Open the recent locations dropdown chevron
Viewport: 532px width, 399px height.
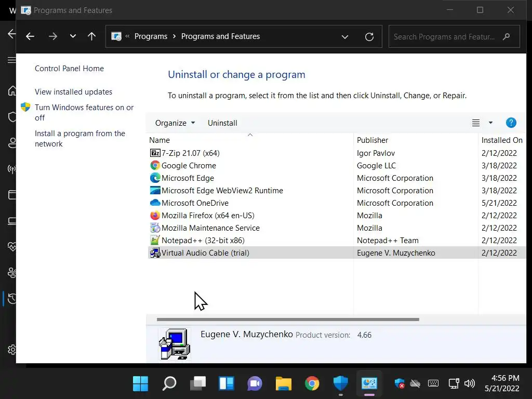point(73,36)
